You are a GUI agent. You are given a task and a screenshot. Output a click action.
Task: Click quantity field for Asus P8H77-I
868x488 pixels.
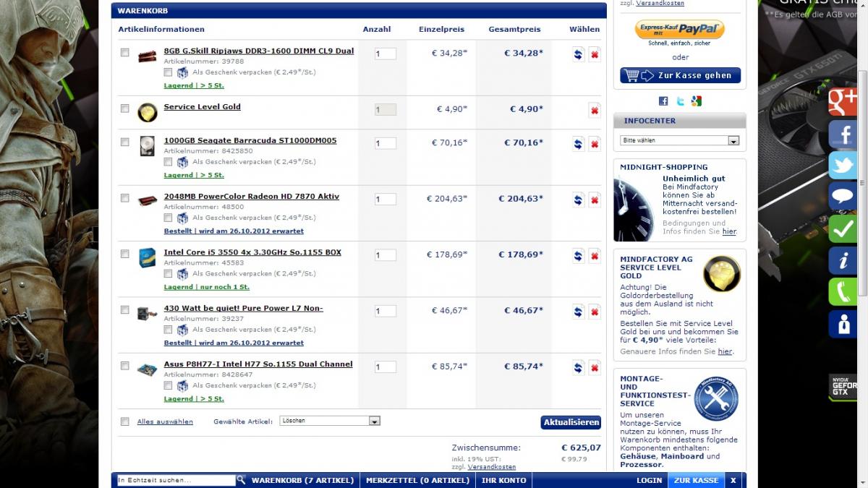point(385,367)
